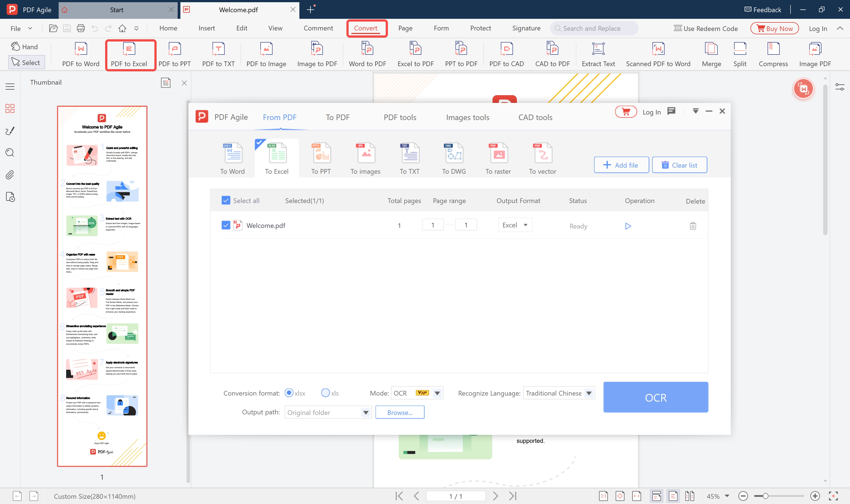The height and width of the screenshot is (504, 850).
Task: Click the open file folder icon
Action: [x=53, y=28]
